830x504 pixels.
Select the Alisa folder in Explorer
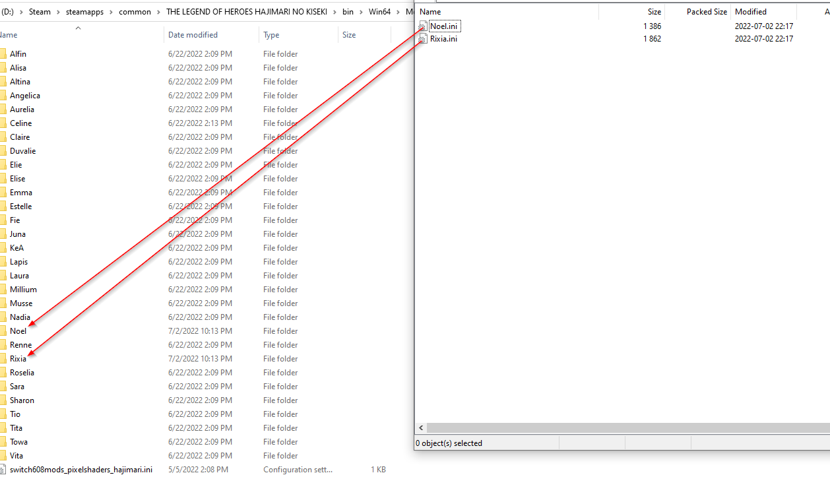pyautogui.click(x=18, y=68)
